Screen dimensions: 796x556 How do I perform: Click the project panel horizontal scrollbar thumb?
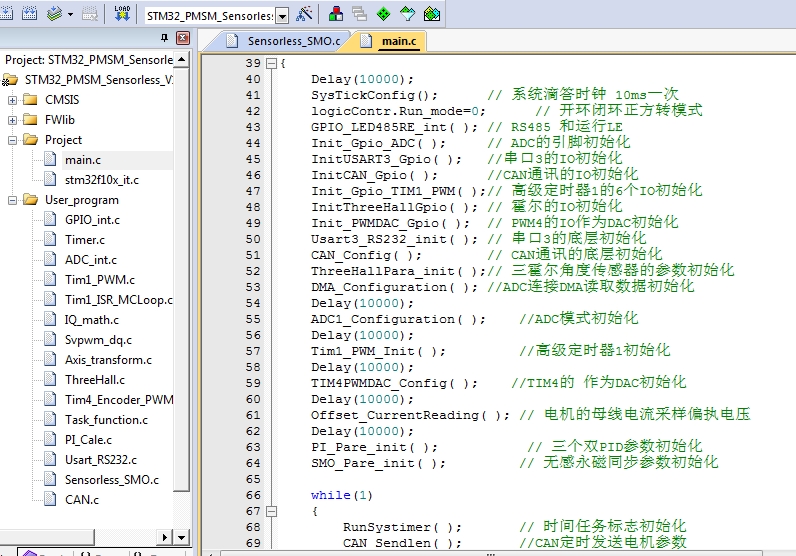coord(47,537)
